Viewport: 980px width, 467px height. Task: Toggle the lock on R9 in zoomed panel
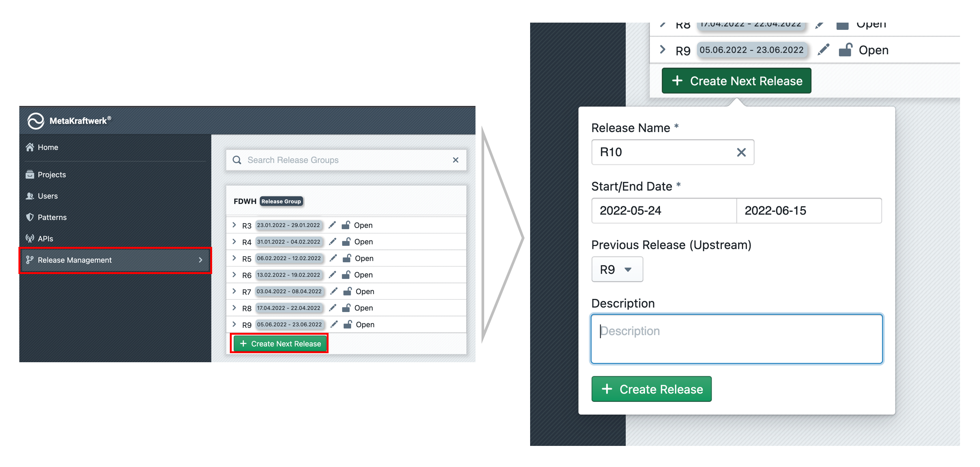tap(845, 49)
